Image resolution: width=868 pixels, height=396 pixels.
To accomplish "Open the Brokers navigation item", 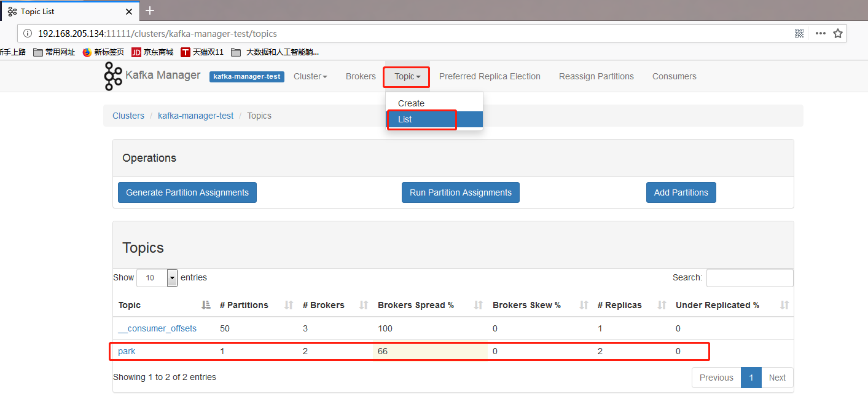I will pyautogui.click(x=361, y=76).
